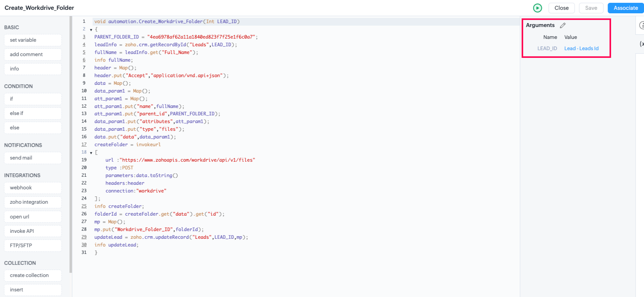
Task: Select the add comment snippet
Action: [x=33, y=54]
